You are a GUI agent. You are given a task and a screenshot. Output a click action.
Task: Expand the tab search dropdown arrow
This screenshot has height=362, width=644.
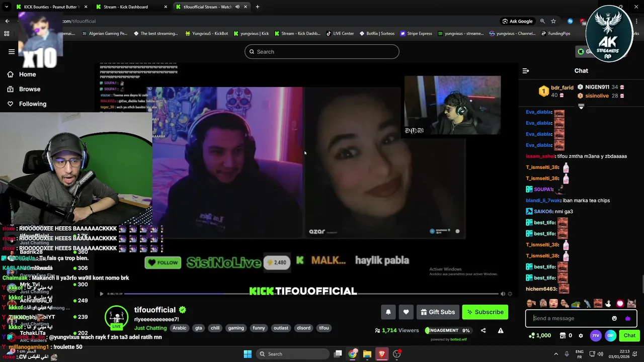point(7,7)
